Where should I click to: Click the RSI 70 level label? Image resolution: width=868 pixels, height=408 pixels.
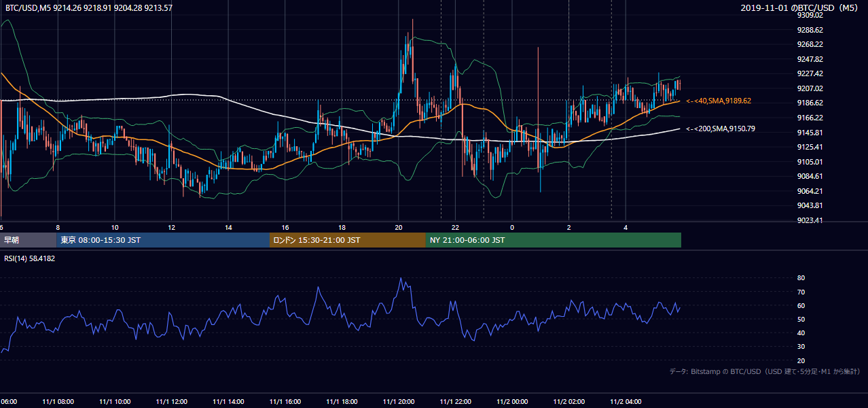[801, 292]
